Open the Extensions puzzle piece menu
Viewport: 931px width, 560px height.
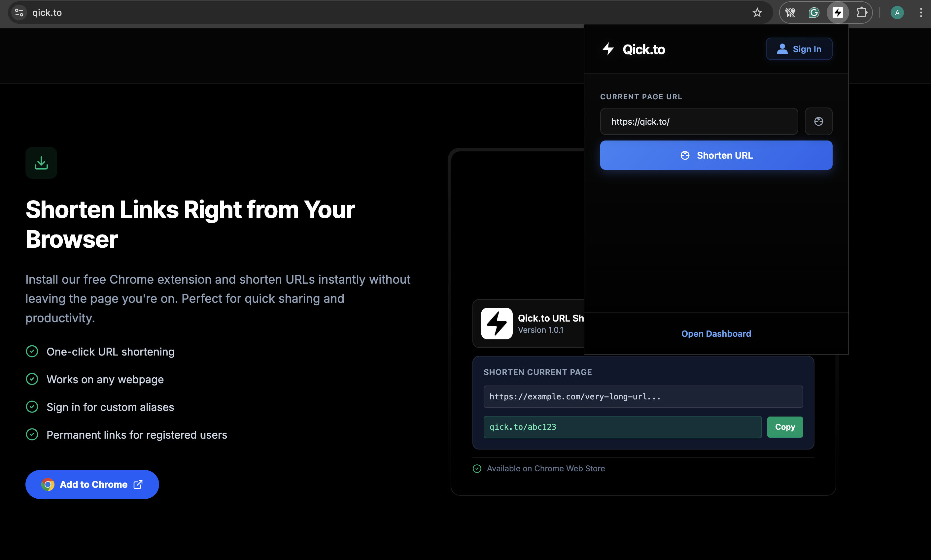click(862, 13)
